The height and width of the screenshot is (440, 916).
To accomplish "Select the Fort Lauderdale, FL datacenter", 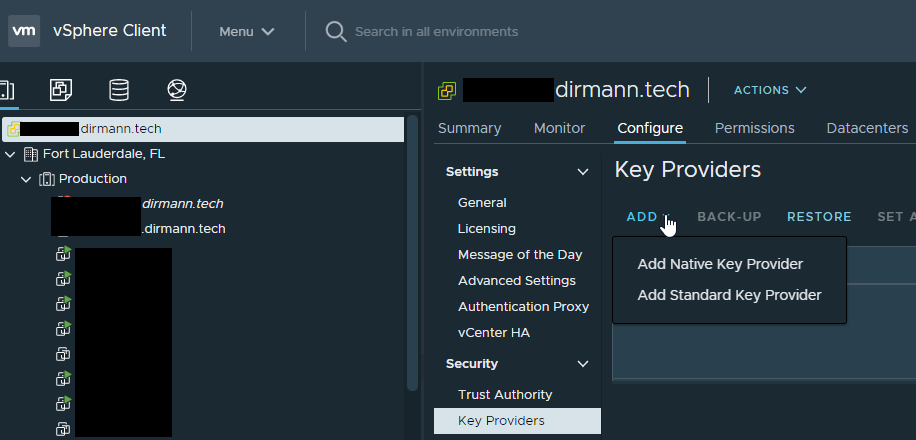I will click(x=103, y=154).
